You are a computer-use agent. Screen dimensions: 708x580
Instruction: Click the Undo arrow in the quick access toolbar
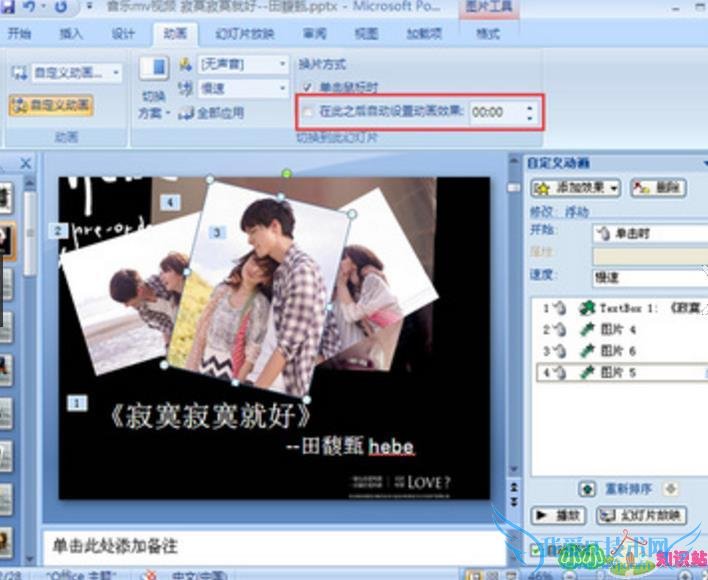(x=28, y=6)
